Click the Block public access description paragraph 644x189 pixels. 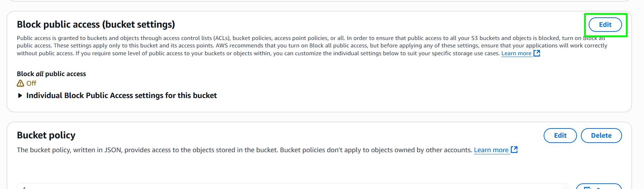point(312,46)
